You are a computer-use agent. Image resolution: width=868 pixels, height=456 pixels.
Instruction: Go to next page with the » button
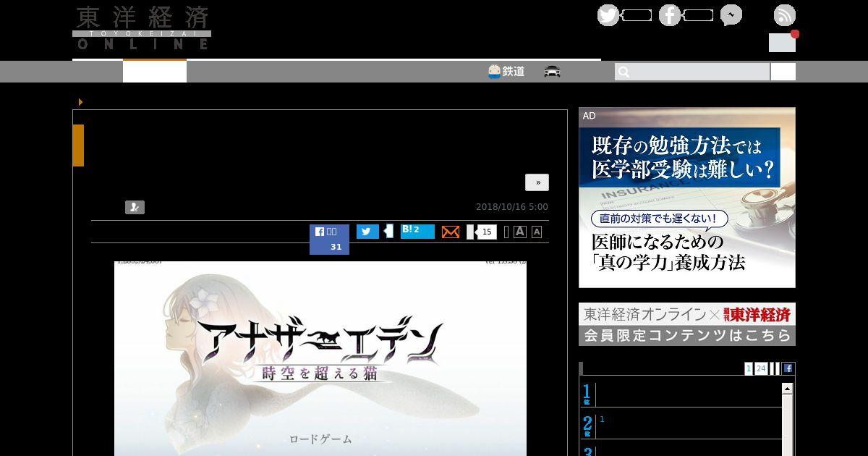click(537, 182)
